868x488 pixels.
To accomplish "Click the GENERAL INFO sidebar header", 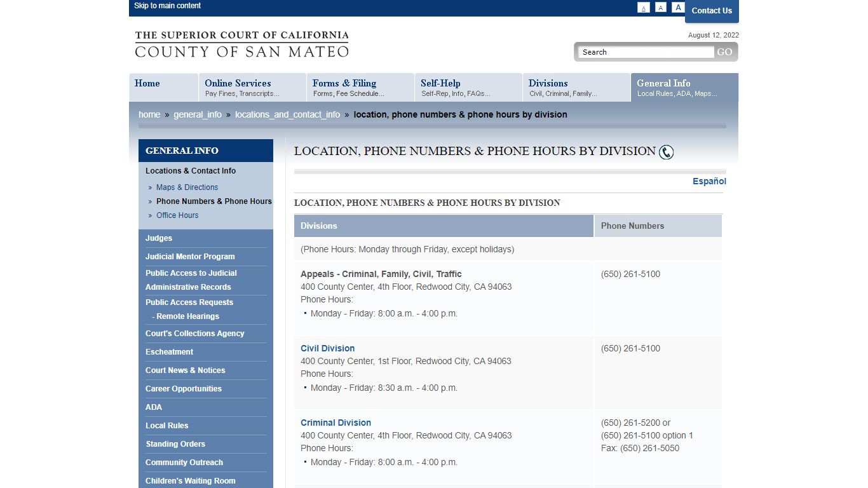I will tap(206, 151).
